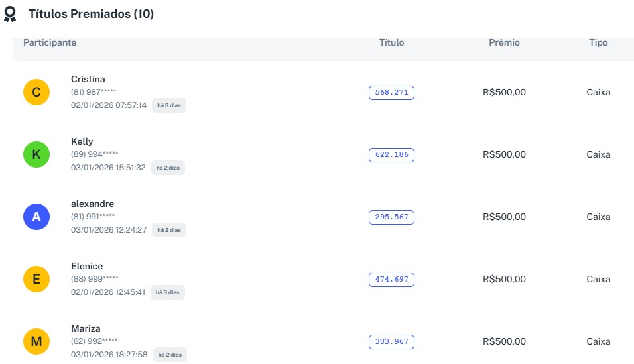The width and height of the screenshot is (634, 364).
Task: Click the Títulos Premiados (10) heading
Action: click(91, 14)
